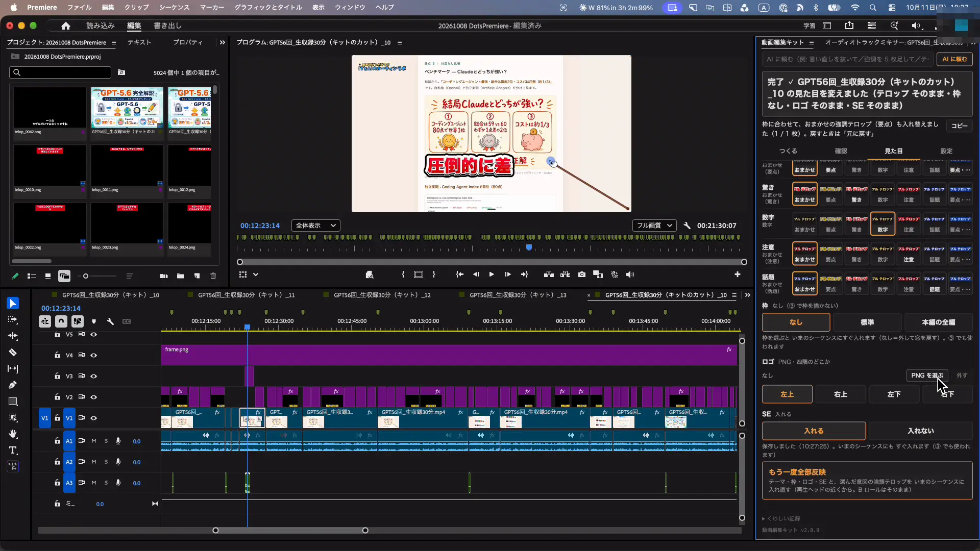Toggle V2 track visibility eye

(94, 397)
